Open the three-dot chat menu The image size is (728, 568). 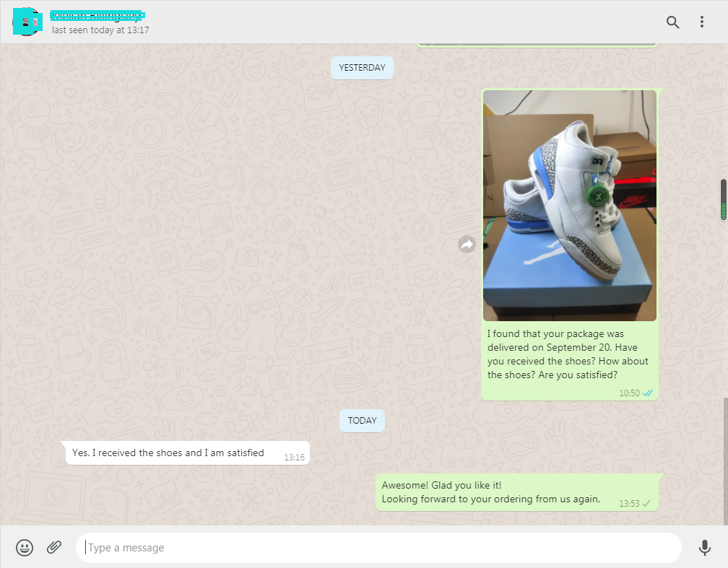click(701, 22)
